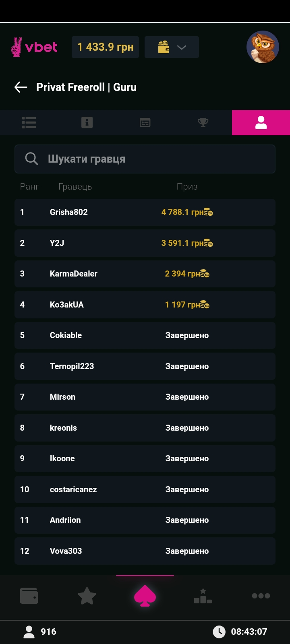This screenshot has width=290, height=644.
Task: Tap the pink spade poker icon
Action: pos(145,596)
